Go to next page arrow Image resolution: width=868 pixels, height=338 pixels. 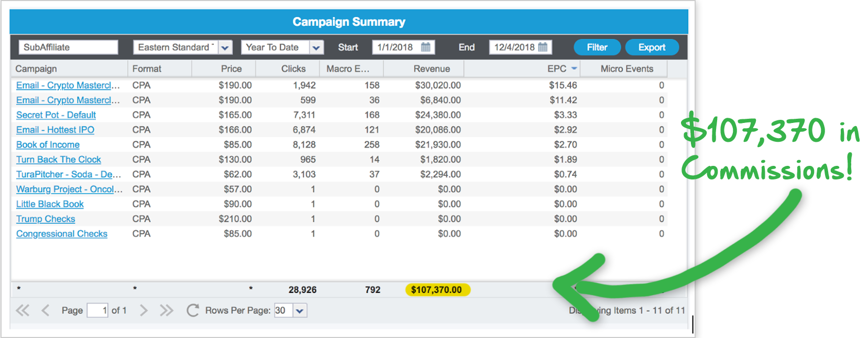point(144,310)
